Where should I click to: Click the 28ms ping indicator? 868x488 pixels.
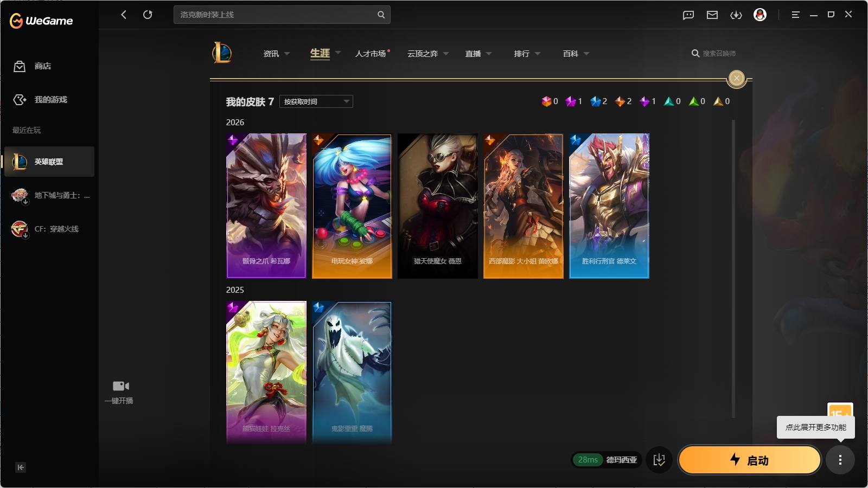pyautogui.click(x=588, y=460)
